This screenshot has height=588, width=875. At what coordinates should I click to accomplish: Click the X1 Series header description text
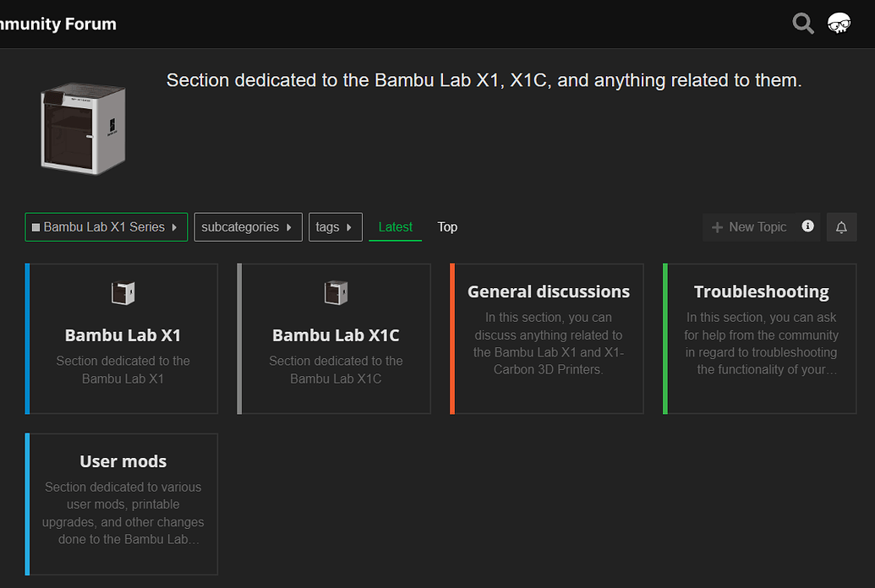coord(484,80)
